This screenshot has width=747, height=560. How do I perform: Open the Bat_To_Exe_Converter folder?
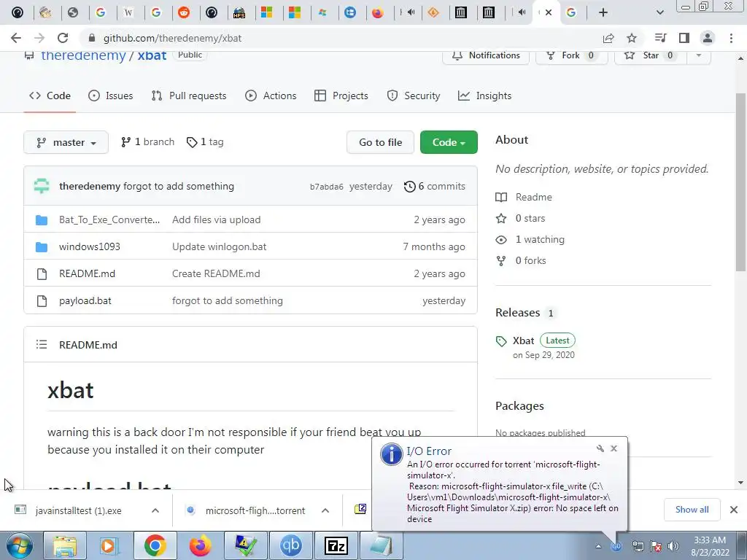point(109,219)
